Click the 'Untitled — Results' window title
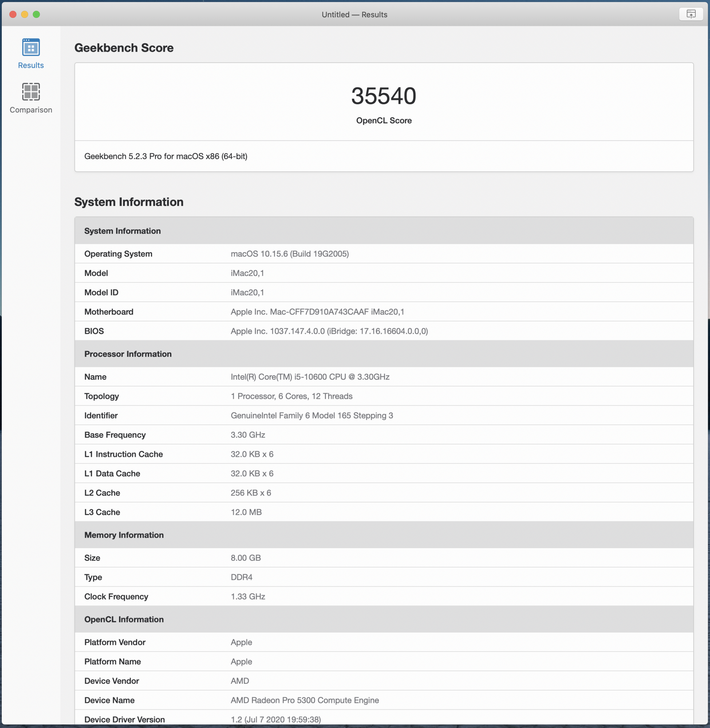710x728 pixels. [354, 15]
